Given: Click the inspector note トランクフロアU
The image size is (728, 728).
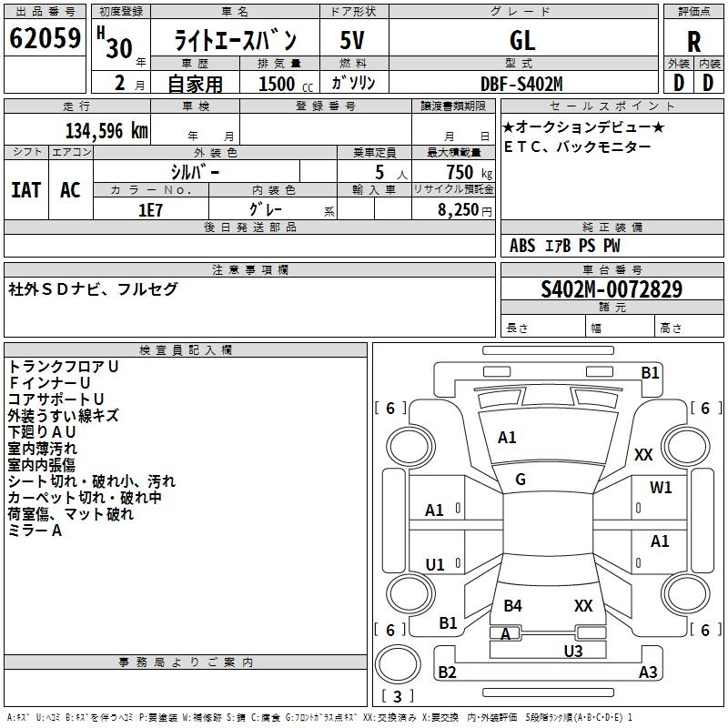Looking at the screenshot, I should tap(64, 367).
